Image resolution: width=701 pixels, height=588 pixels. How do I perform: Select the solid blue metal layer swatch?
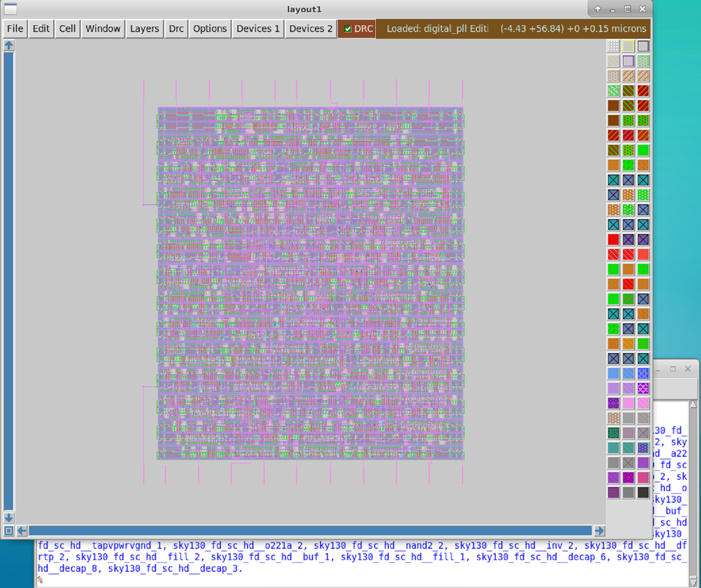pos(613,373)
